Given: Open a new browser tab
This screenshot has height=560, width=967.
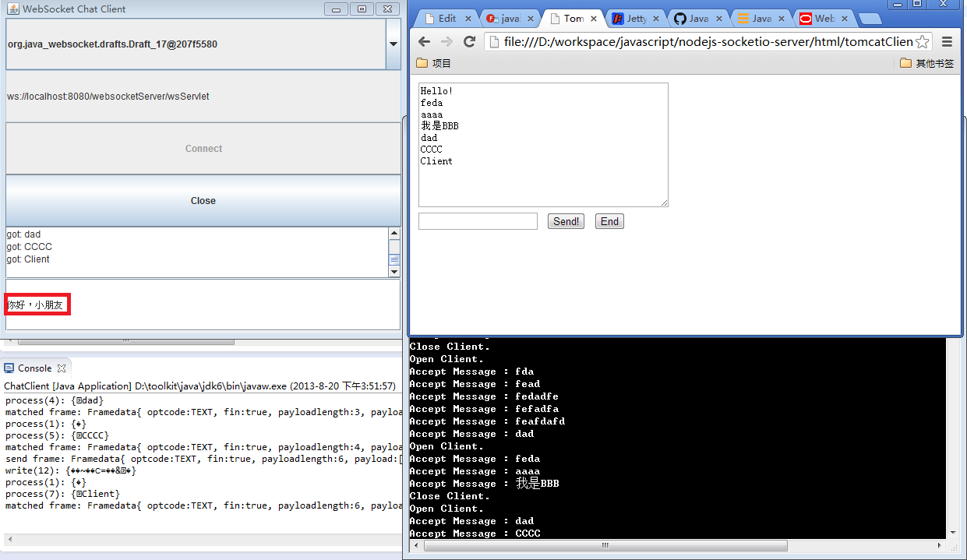Looking at the screenshot, I should pos(869,19).
